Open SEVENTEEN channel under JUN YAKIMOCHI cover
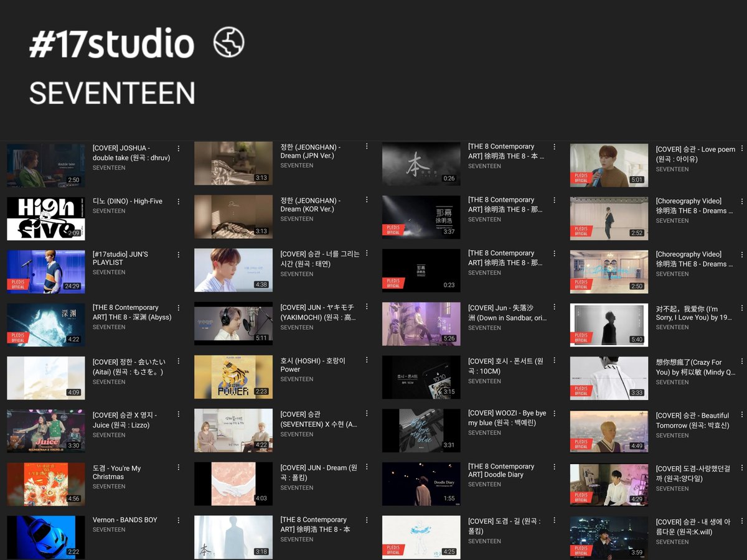Image resolution: width=747 pixels, height=560 pixels. [x=297, y=327]
